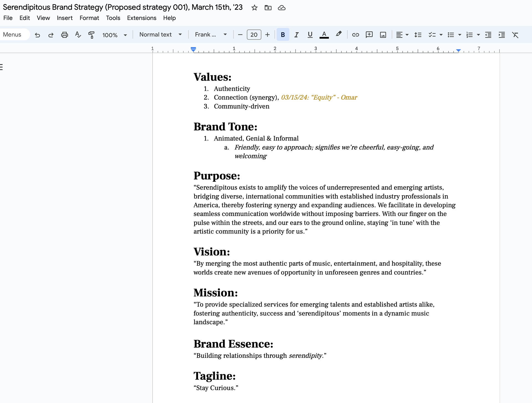This screenshot has width=532, height=403.
Task: Open the Format menu
Action: (89, 18)
